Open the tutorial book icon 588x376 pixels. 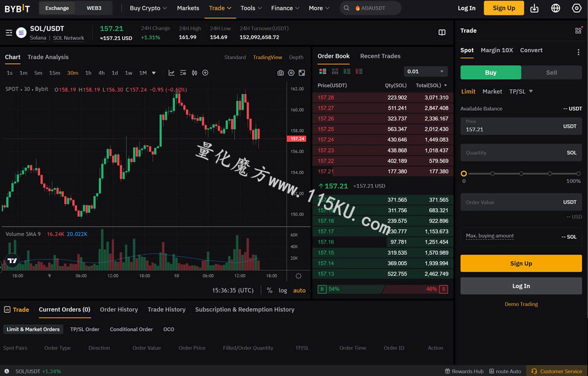(442, 33)
